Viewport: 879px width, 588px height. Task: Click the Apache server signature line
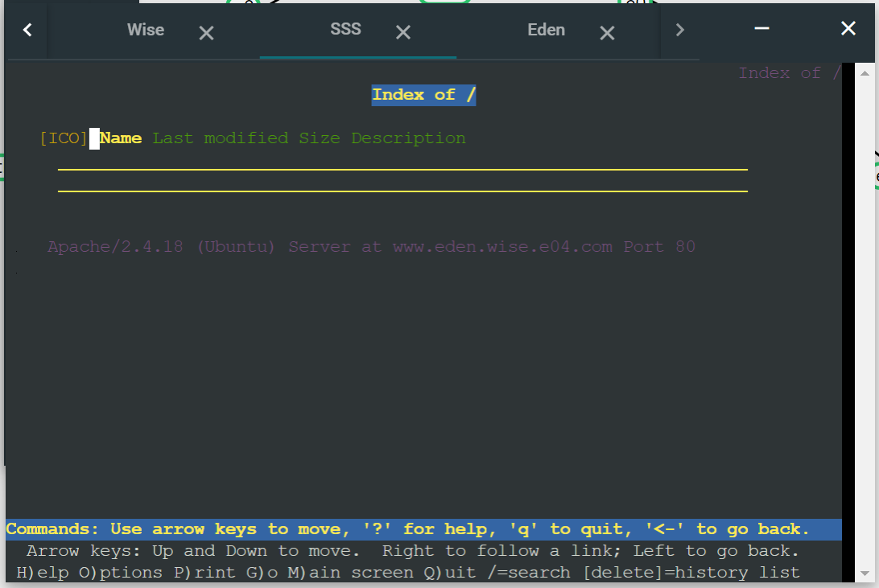tap(370, 246)
